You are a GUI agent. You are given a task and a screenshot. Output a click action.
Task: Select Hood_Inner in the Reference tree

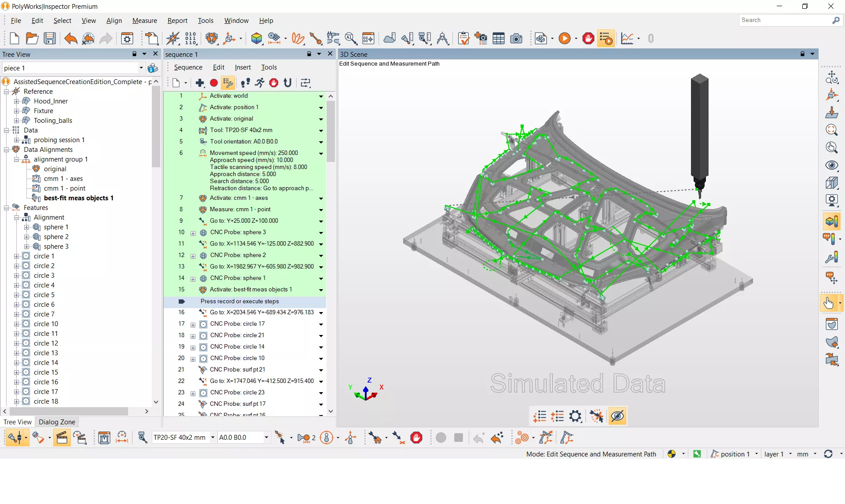51,101
